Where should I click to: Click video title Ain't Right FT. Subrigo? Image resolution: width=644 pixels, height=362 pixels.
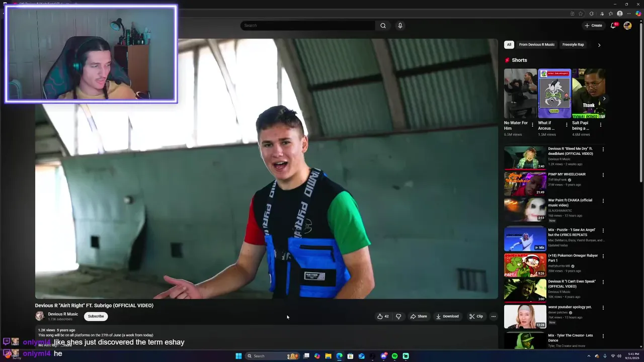94,305
